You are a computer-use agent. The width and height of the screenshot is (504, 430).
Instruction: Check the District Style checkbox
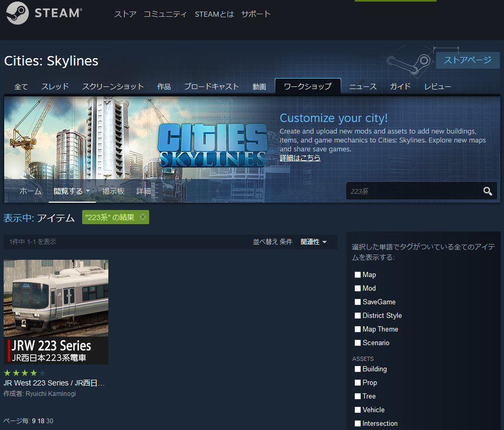357,315
